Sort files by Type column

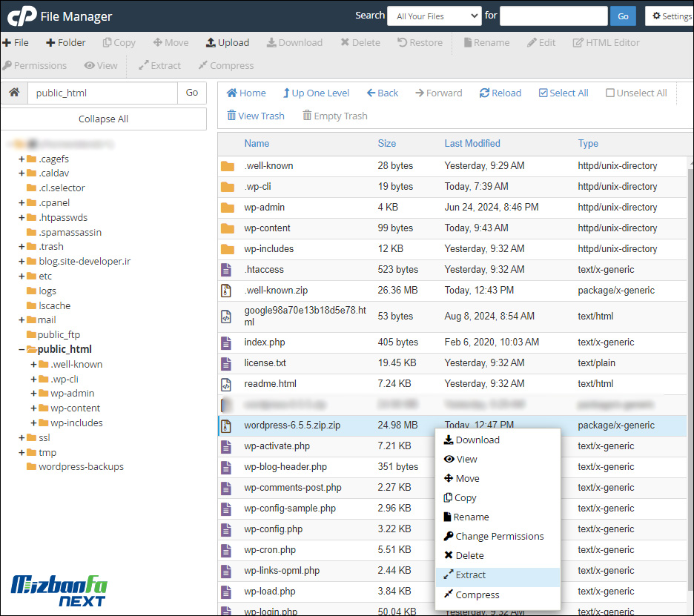click(x=588, y=143)
